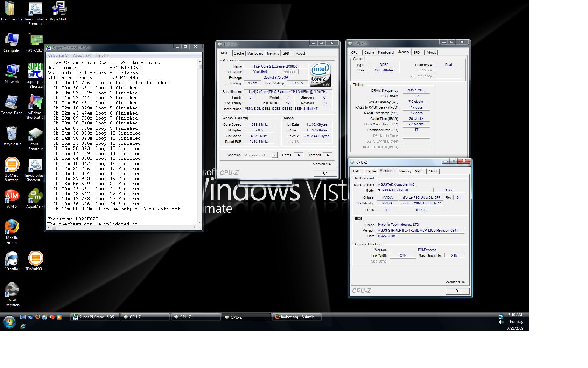Viewport: 588px width, 368px height.
Task: Open the Tom Henchal folder on desktop
Action: click(10, 11)
